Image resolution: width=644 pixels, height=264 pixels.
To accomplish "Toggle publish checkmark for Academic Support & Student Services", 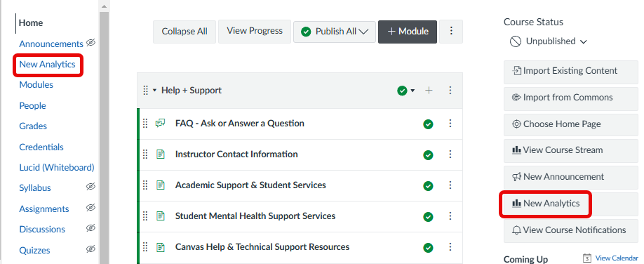I will 428,186.
